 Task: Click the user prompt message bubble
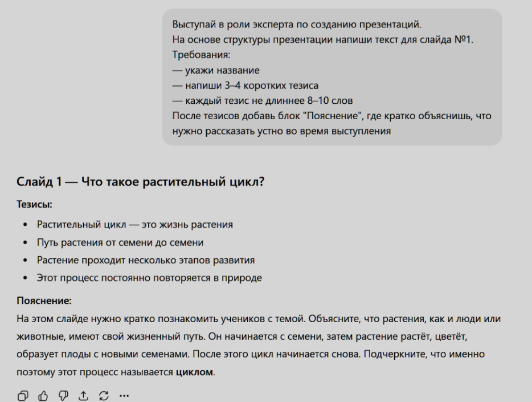[x=332, y=77]
